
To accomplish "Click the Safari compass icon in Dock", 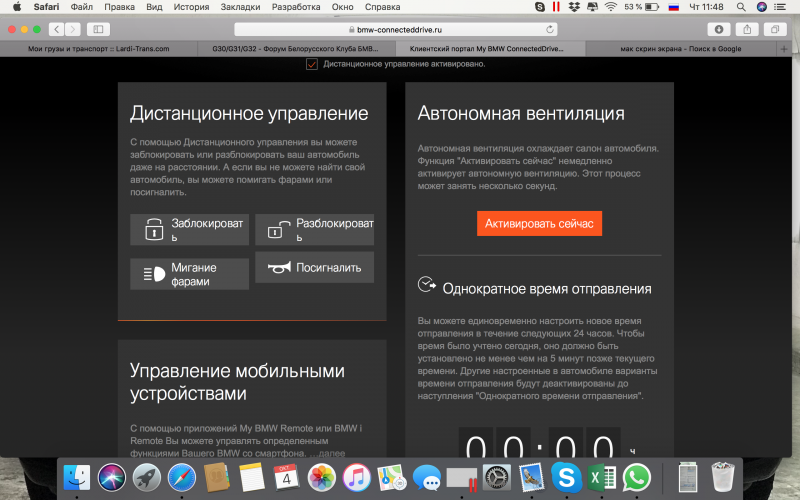I will 182,478.
